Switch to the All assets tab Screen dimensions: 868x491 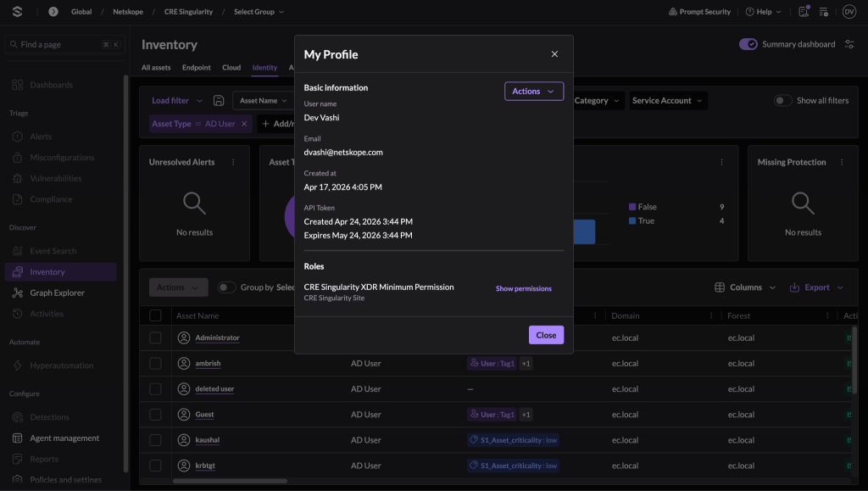click(x=156, y=68)
